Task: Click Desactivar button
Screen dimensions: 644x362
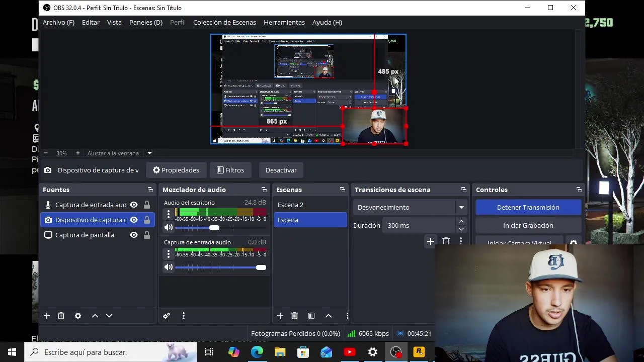Action: [x=281, y=170]
